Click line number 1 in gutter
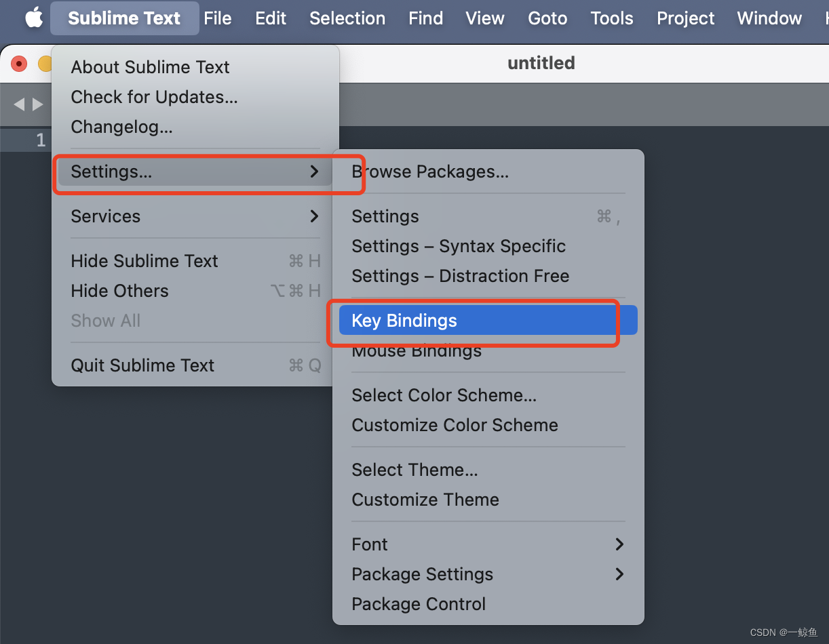The height and width of the screenshot is (644, 829). [x=41, y=140]
